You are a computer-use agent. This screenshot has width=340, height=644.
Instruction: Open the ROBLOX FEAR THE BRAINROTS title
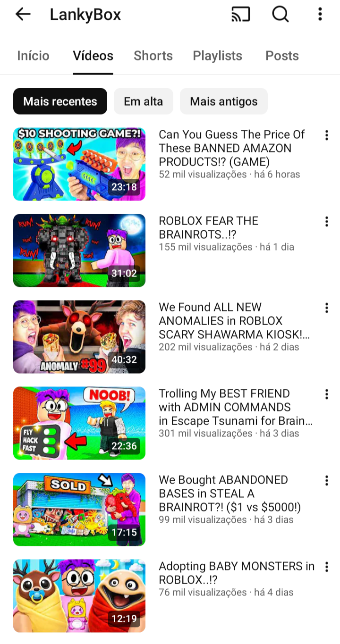coord(209,227)
